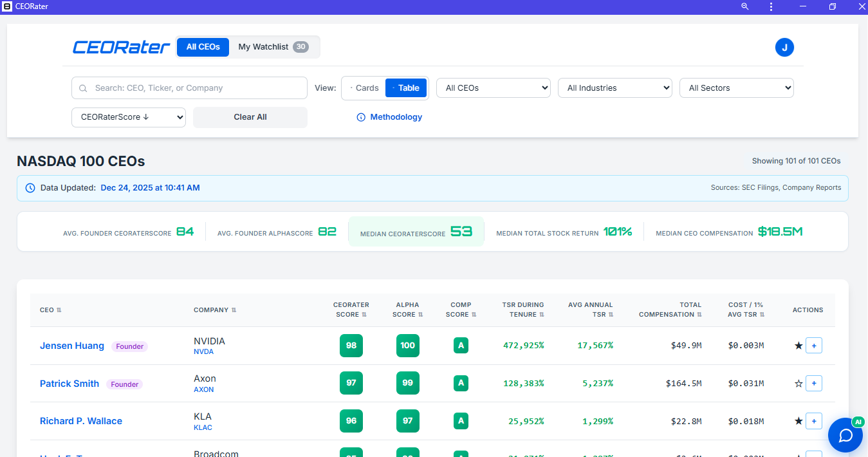Open the Methodology link

tap(396, 117)
